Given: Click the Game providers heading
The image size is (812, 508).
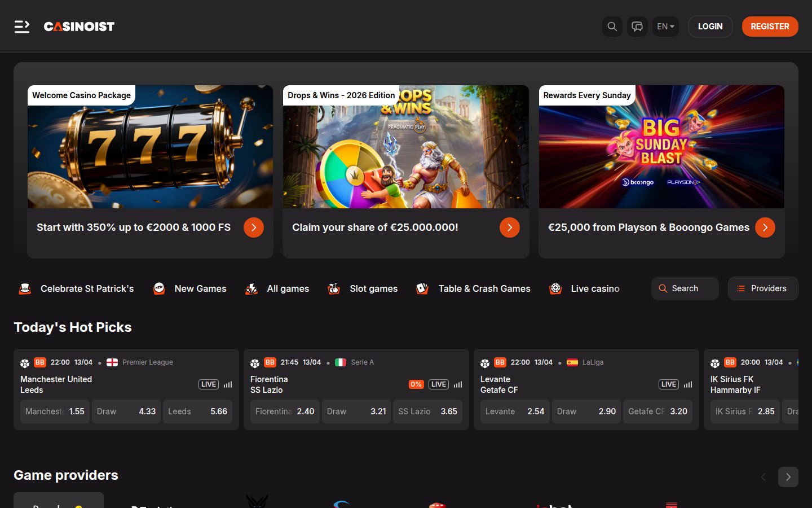Looking at the screenshot, I should pos(66,475).
